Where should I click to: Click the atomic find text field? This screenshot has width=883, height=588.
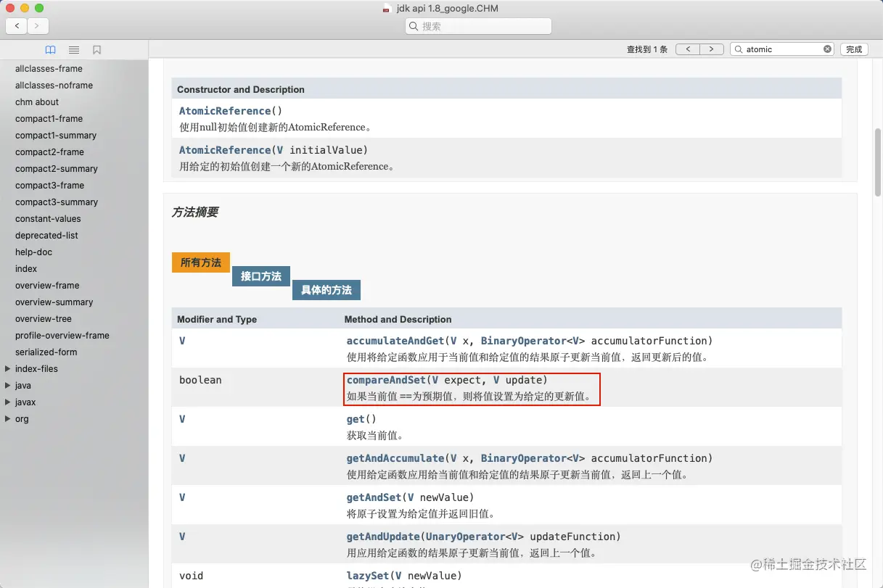pyautogui.click(x=782, y=49)
